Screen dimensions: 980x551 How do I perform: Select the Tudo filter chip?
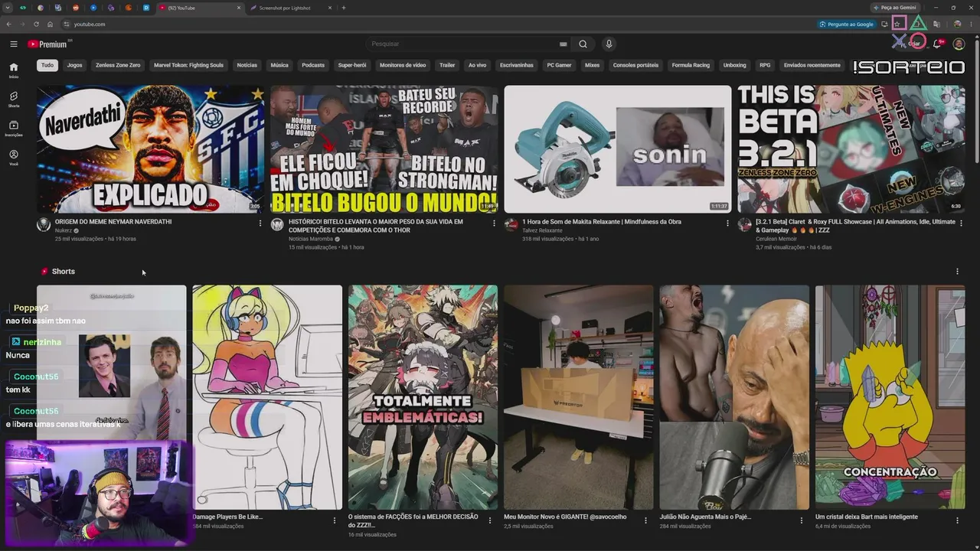point(47,65)
